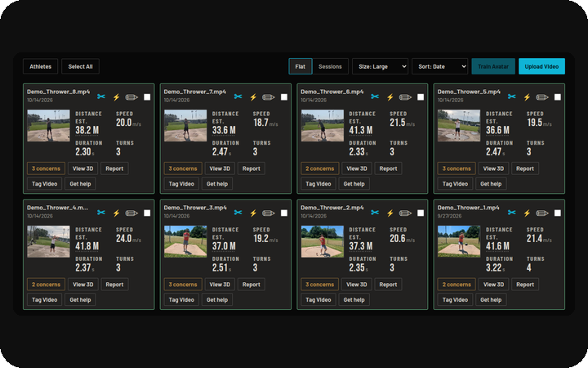The width and height of the screenshot is (588, 368).
Task: Click implement tag icon on Demo_Thrower_6.mp4 card
Action: pos(405,97)
